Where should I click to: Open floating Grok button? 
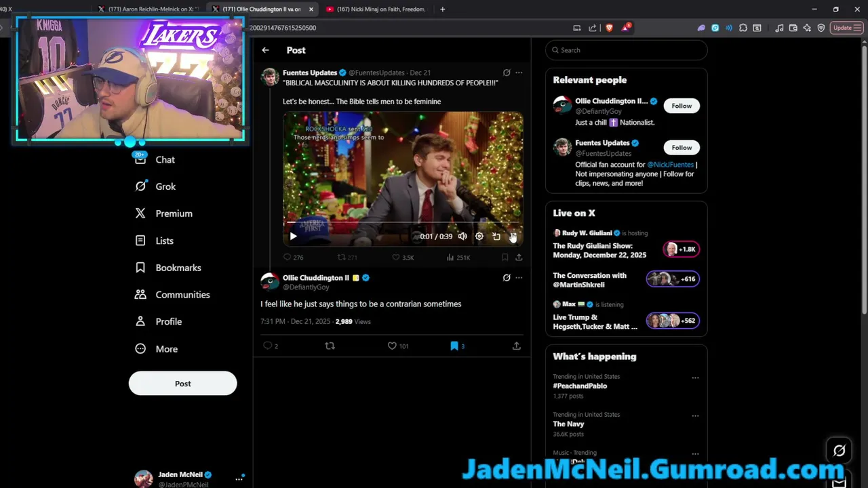tap(840, 451)
